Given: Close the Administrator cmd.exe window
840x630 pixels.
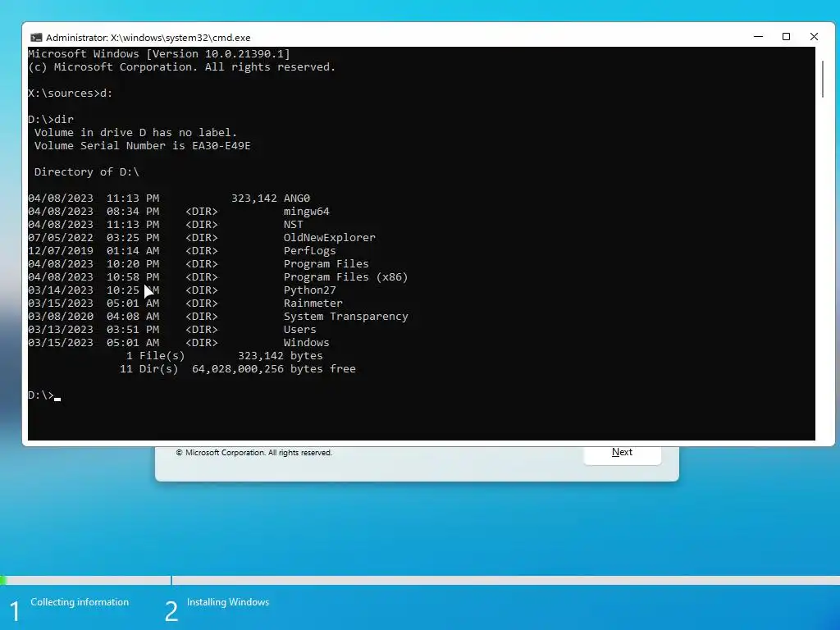Looking at the screenshot, I should (814, 36).
